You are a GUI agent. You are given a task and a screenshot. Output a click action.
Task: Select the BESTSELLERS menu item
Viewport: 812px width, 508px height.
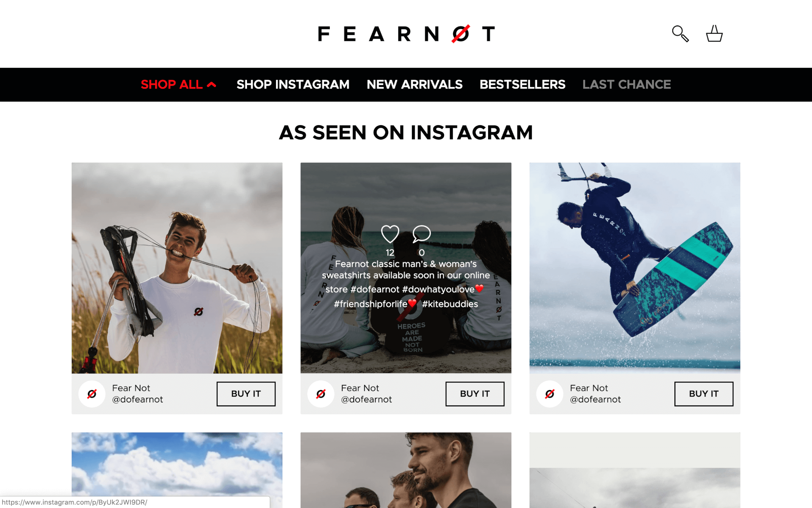click(x=522, y=85)
